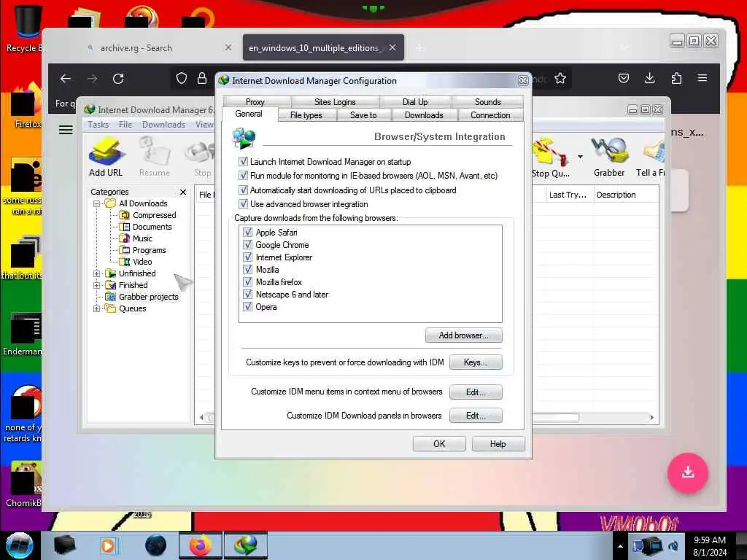Expand Finished category

(97, 285)
